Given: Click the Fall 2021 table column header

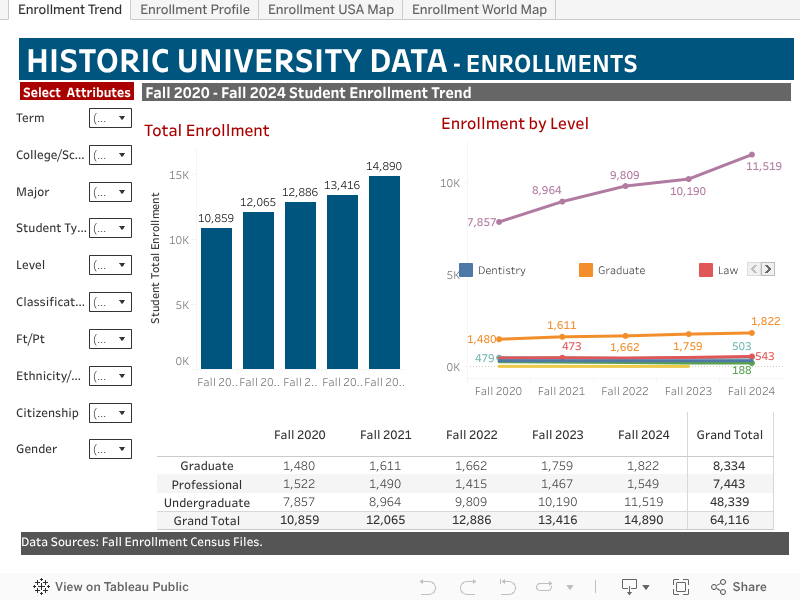Looking at the screenshot, I should click(x=385, y=435).
